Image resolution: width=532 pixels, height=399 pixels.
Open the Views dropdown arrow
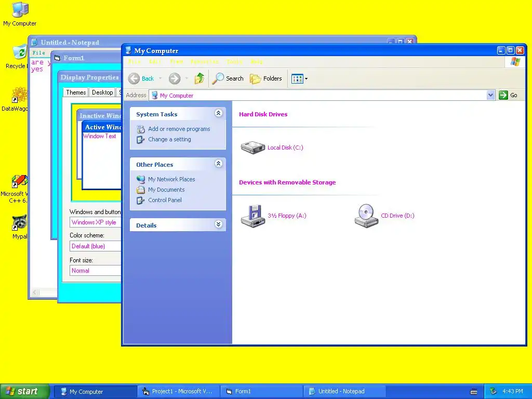click(x=306, y=79)
